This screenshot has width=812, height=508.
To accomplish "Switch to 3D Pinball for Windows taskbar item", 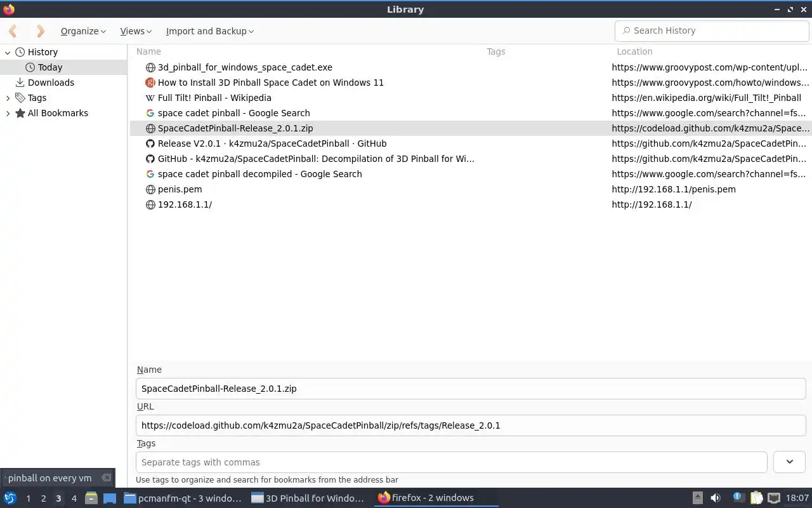I will pos(308,498).
